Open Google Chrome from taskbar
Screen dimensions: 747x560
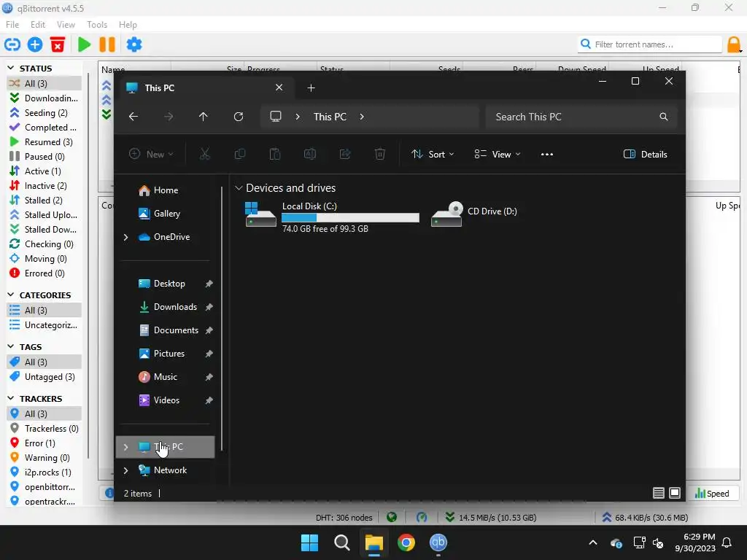pyautogui.click(x=406, y=542)
